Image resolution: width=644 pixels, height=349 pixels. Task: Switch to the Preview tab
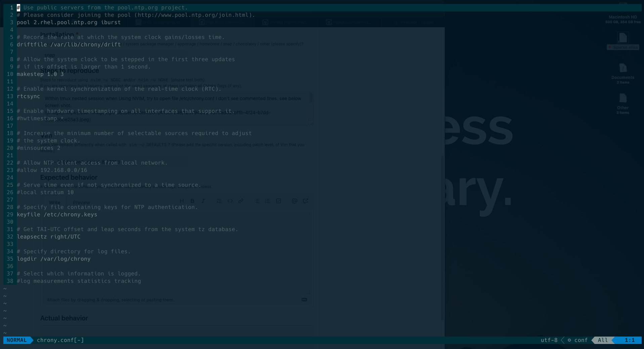pyautogui.click(x=81, y=203)
